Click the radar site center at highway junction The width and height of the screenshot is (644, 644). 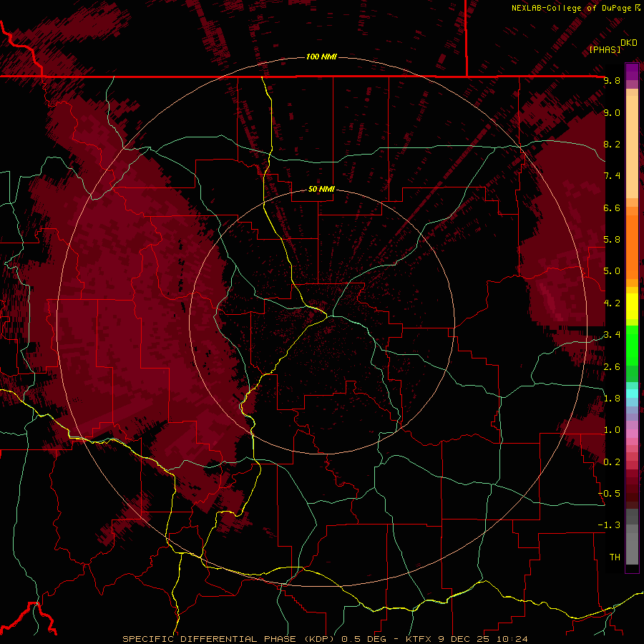click(328, 316)
